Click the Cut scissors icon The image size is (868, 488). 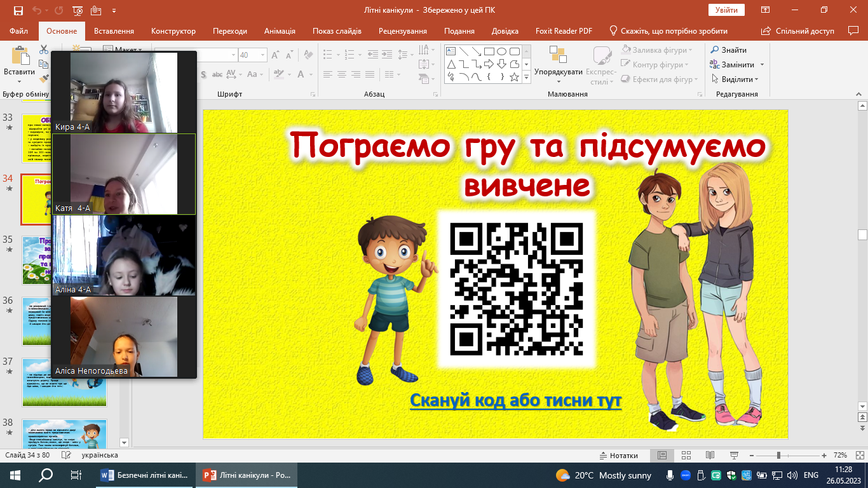[x=43, y=50]
